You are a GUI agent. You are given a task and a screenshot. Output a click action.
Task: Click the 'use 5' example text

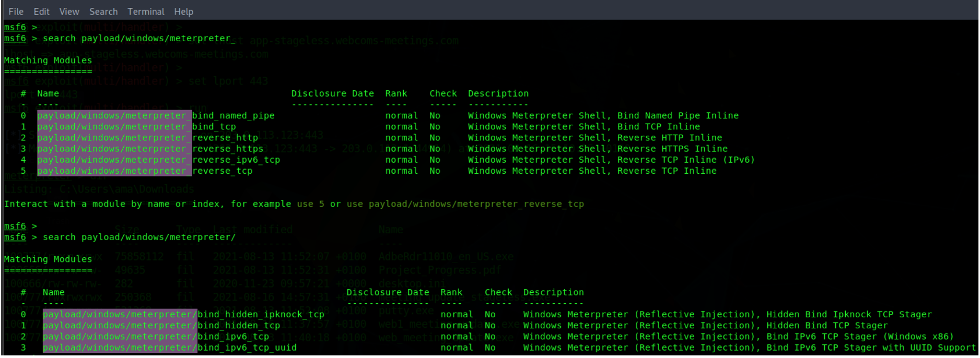click(x=311, y=204)
